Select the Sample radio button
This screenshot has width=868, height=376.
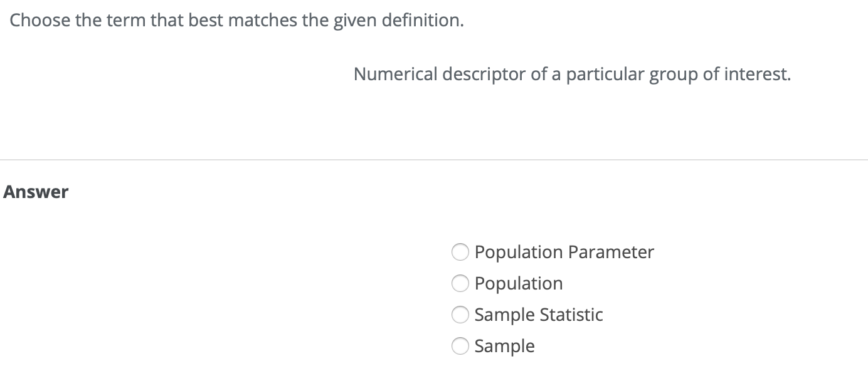point(460,346)
